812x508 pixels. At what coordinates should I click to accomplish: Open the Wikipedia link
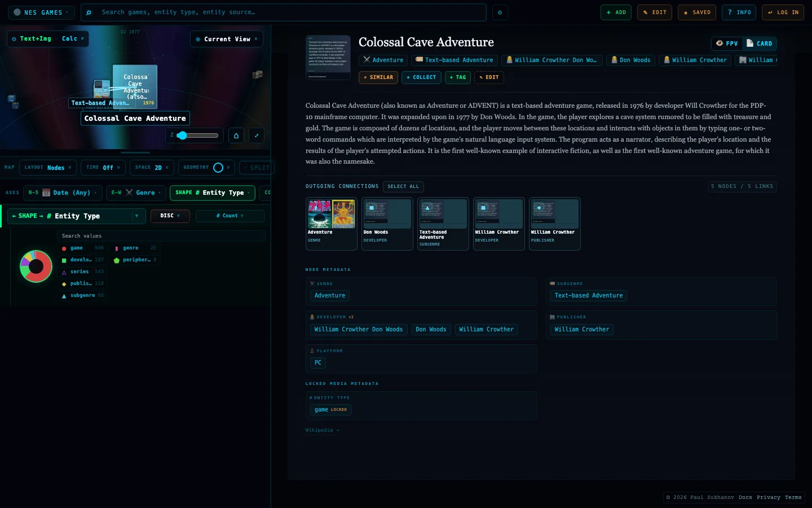pos(323,431)
